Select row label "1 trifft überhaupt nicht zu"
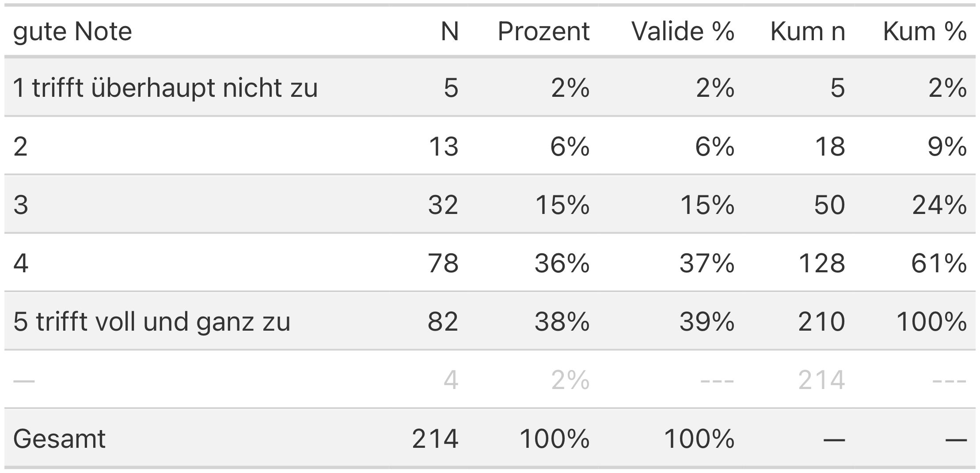980x473 pixels. pos(165,88)
